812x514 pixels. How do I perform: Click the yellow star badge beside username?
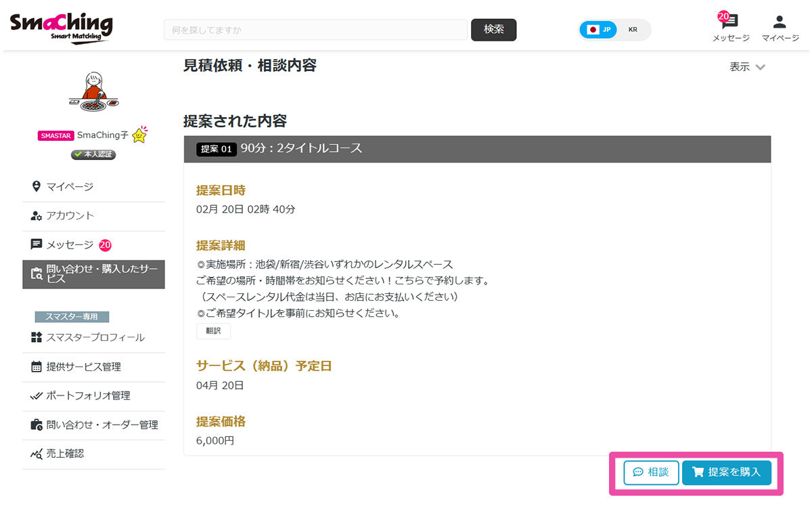(139, 135)
